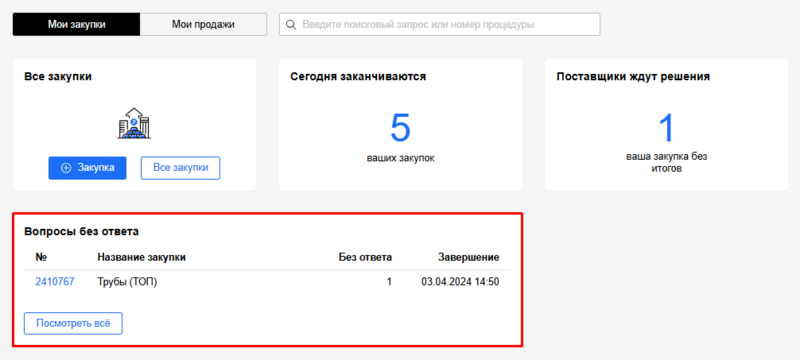Click the magnifier search icon

point(291,24)
